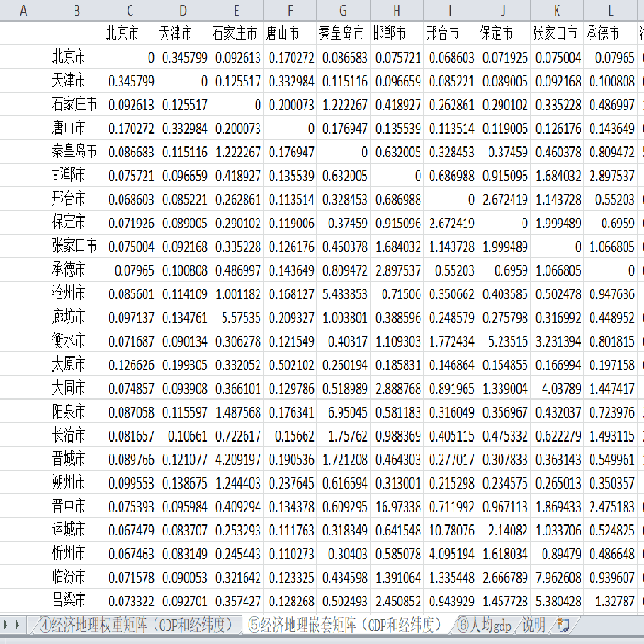Screen dimensions: 644x644
Task: Select column K header
Action: [x=557, y=10]
